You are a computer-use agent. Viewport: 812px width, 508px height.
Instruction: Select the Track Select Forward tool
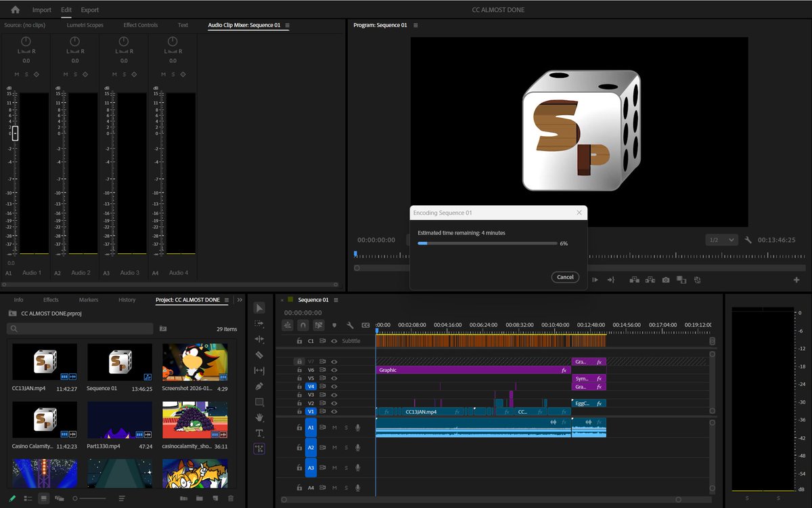tap(259, 324)
